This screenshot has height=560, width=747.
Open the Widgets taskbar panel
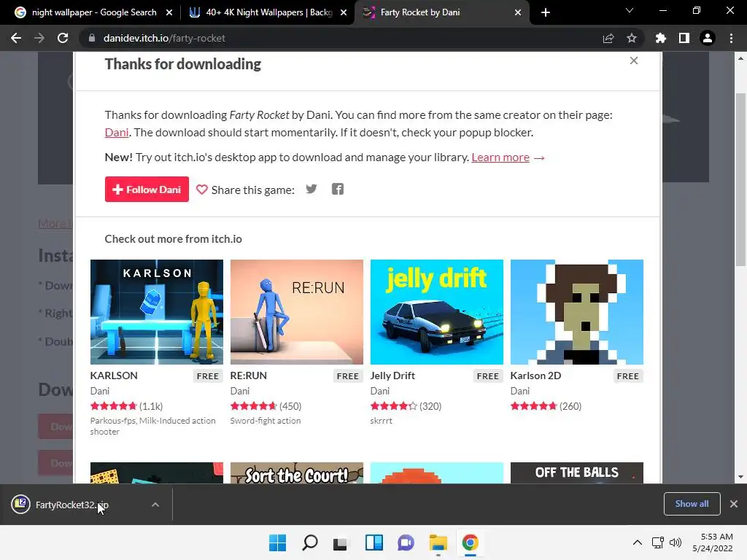(x=374, y=542)
